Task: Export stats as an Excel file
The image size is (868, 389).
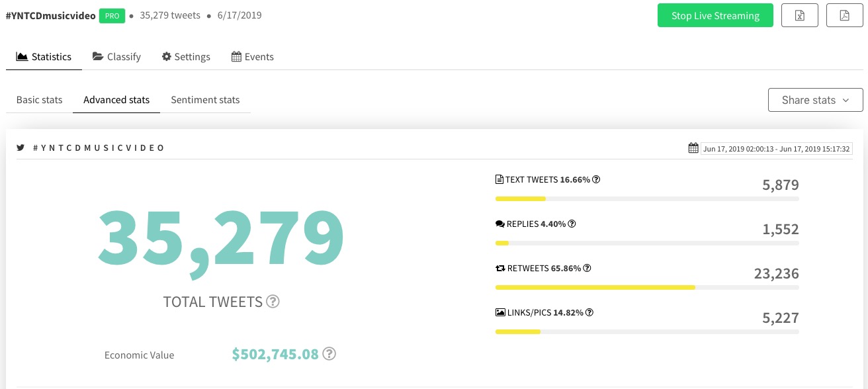Action: pyautogui.click(x=799, y=15)
